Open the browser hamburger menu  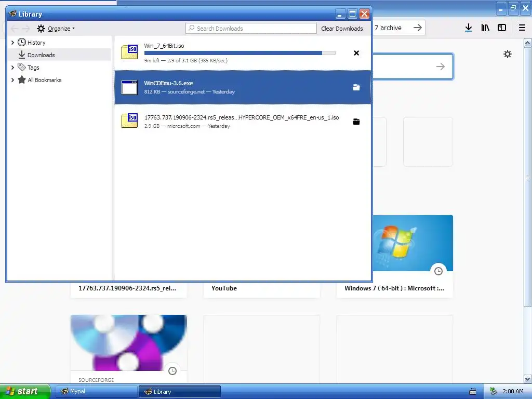(522, 28)
